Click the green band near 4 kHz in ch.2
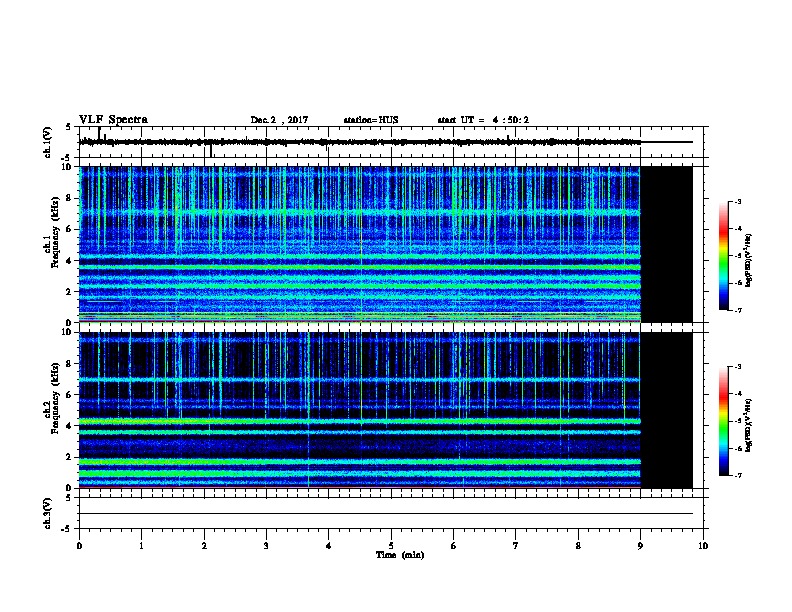792x612 pixels. click(360, 421)
